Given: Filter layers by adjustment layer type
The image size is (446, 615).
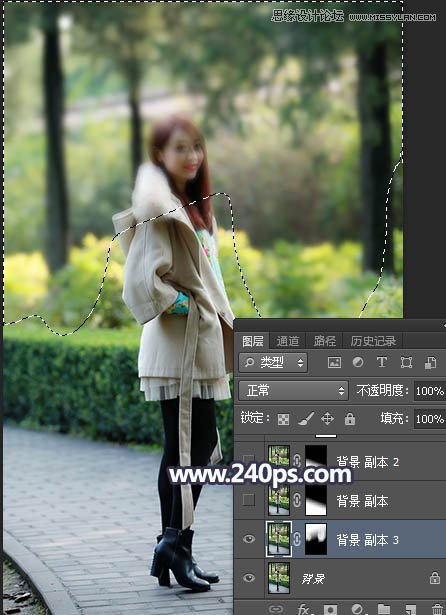Looking at the screenshot, I should point(358,362).
